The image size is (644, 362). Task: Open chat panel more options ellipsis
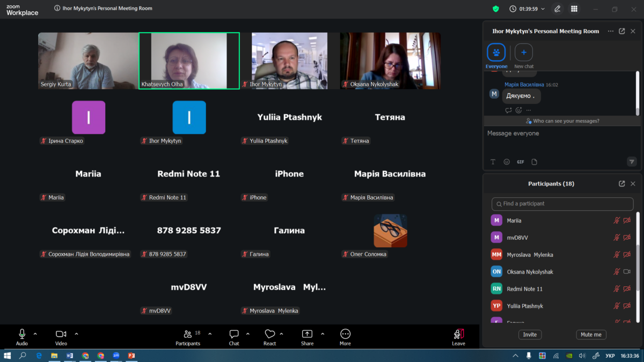pyautogui.click(x=611, y=31)
